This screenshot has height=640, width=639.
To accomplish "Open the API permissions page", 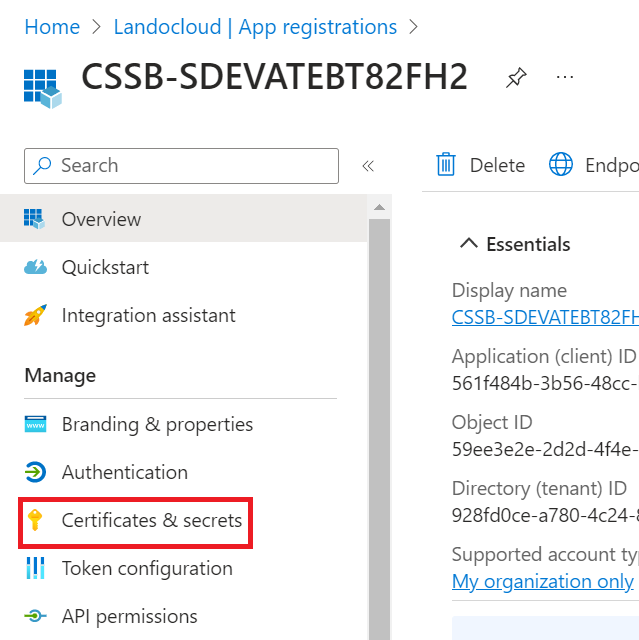I will [x=129, y=616].
